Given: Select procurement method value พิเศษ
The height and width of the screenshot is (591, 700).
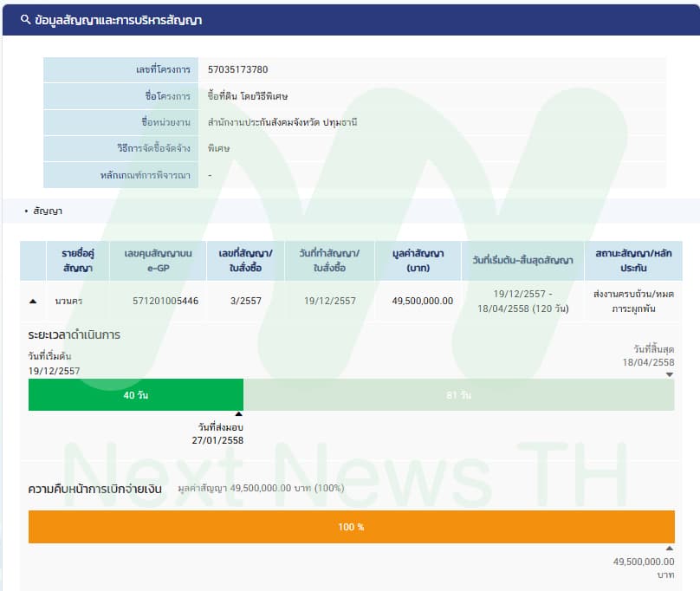Looking at the screenshot, I should click(x=218, y=148).
